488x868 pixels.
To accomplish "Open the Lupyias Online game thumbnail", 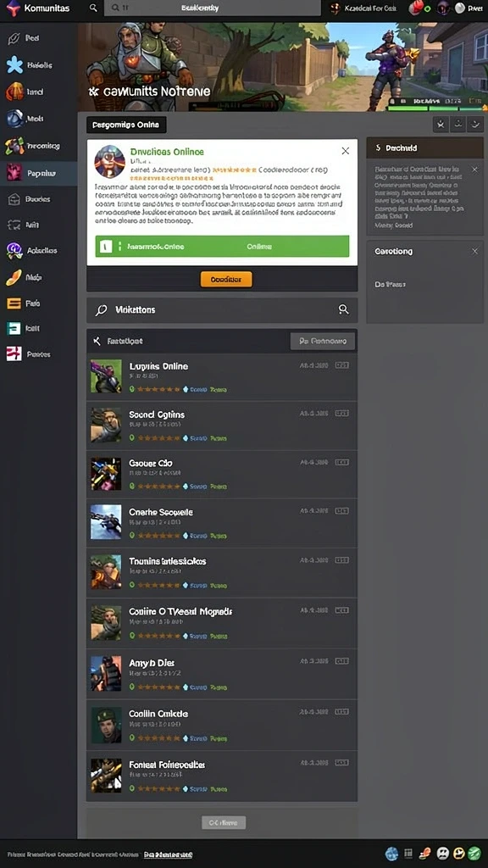I will click(106, 376).
